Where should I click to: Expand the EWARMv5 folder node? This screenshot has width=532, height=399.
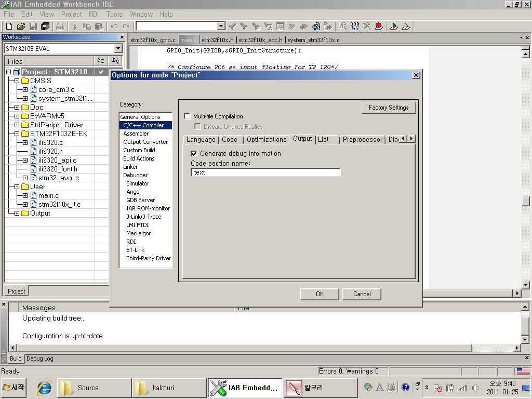17,116
